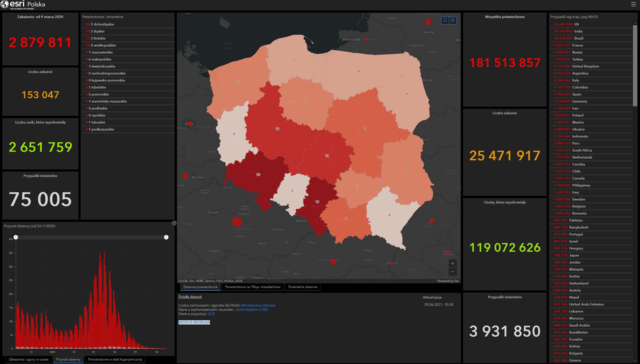Open the WERSJA MOBILNA link
This screenshot has width=640, height=364.
tap(194, 322)
